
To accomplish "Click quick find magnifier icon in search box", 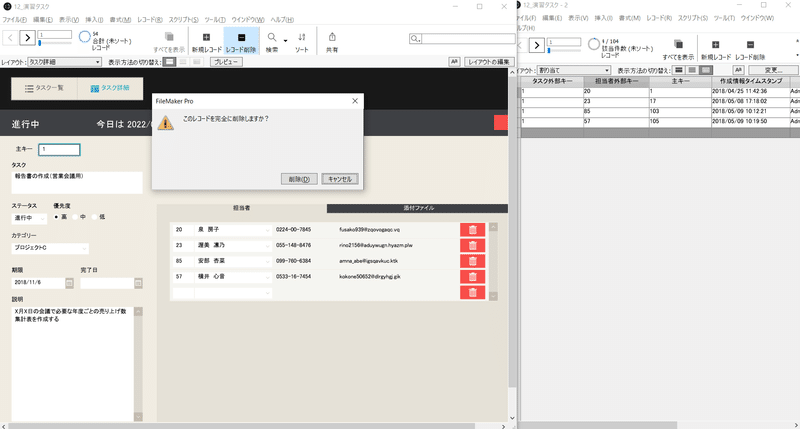I will click(x=415, y=39).
